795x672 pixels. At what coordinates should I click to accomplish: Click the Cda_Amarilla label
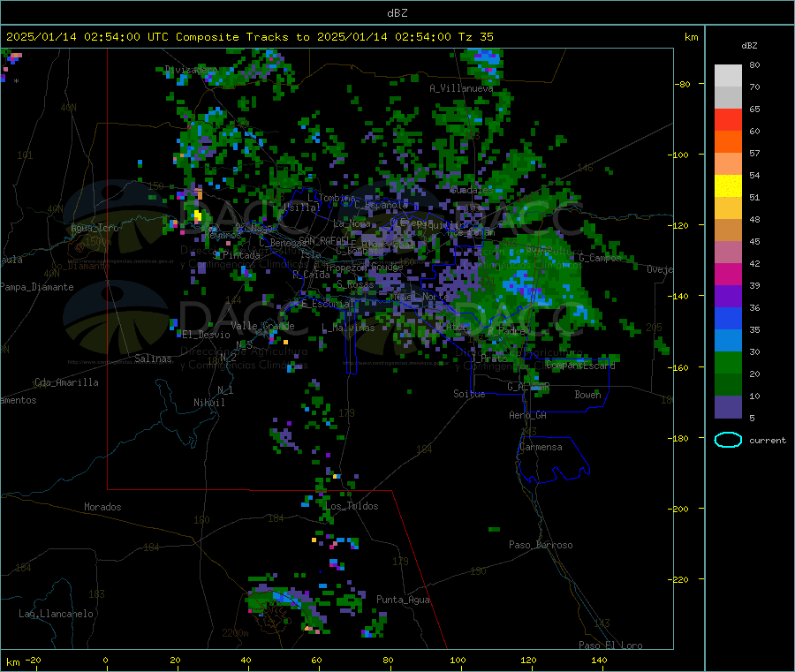point(66,382)
